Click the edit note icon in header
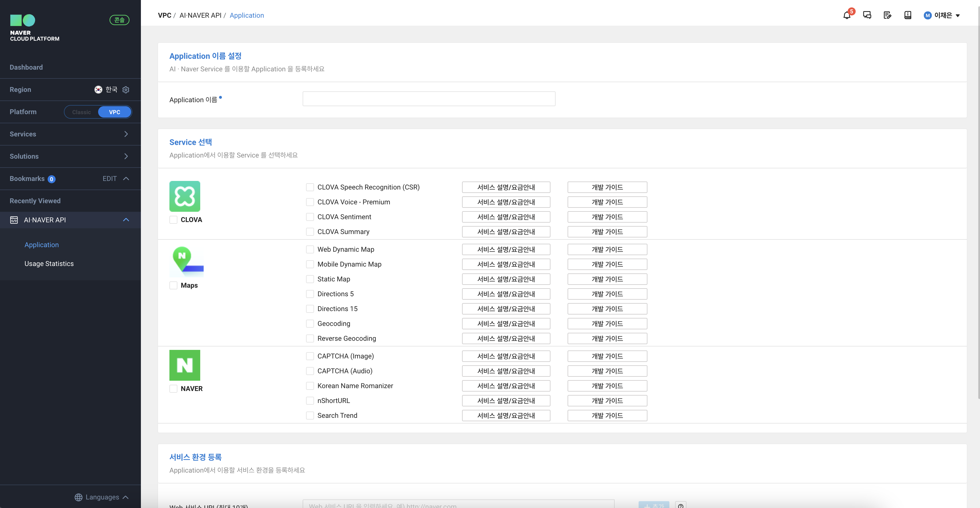This screenshot has height=508, width=980. (887, 15)
